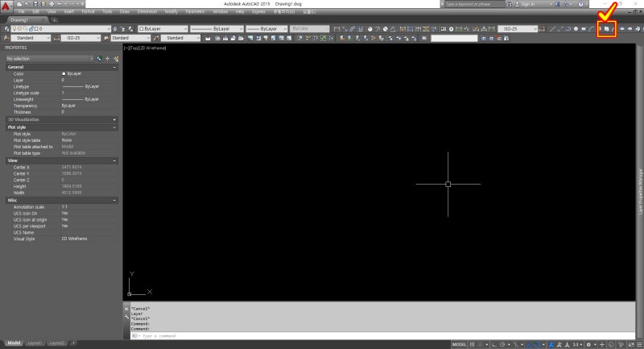
Task: Click the Annotation Monitor plus icon
Action: [602, 344]
